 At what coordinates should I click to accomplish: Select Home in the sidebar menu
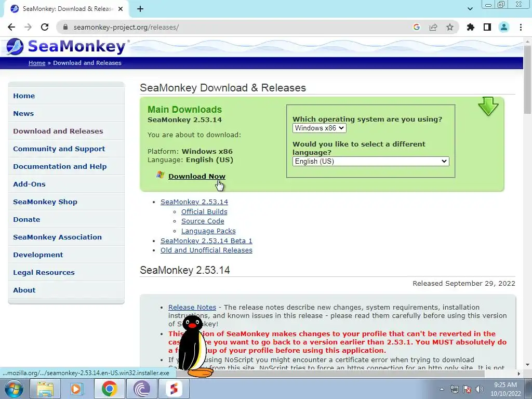(x=66, y=96)
